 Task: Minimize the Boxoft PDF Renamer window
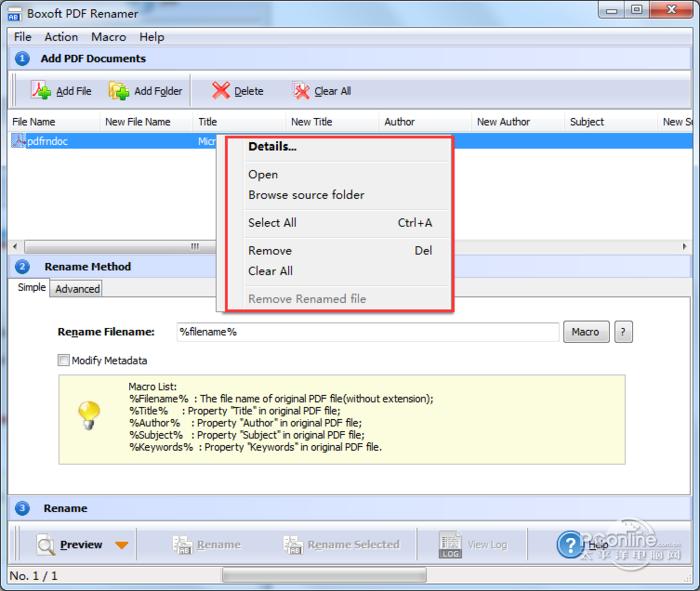[612, 10]
